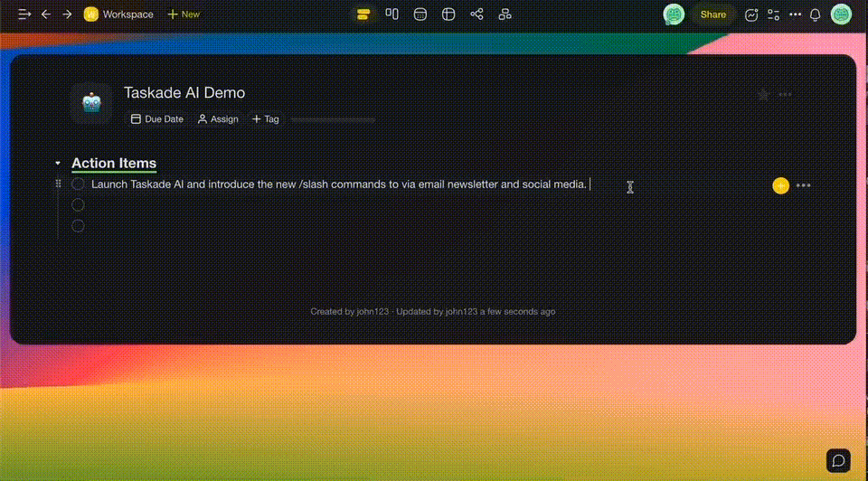The image size is (868, 481).
Task: Click the Share button
Action: click(x=712, y=14)
